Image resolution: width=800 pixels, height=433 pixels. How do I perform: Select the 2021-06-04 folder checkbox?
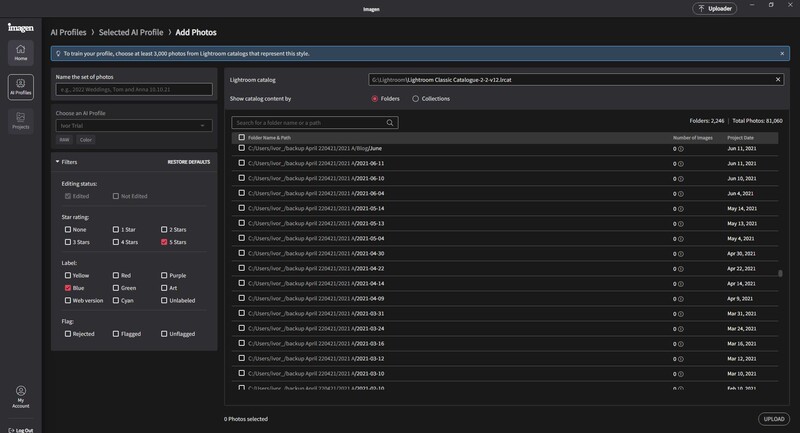[242, 193]
